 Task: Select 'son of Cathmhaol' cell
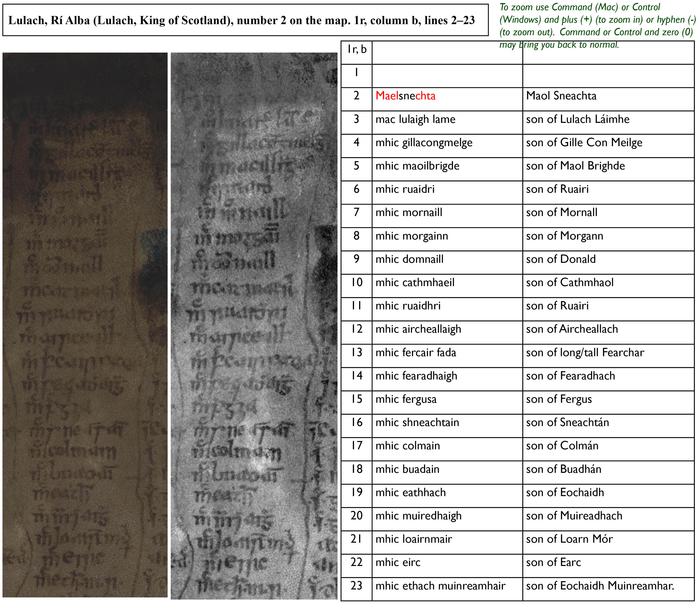coord(608,286)
